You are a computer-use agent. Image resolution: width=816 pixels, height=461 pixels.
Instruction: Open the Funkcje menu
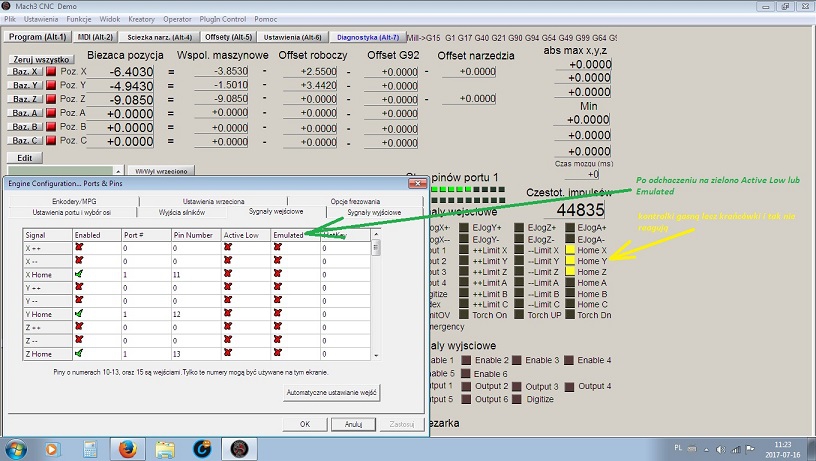[79, 19]
